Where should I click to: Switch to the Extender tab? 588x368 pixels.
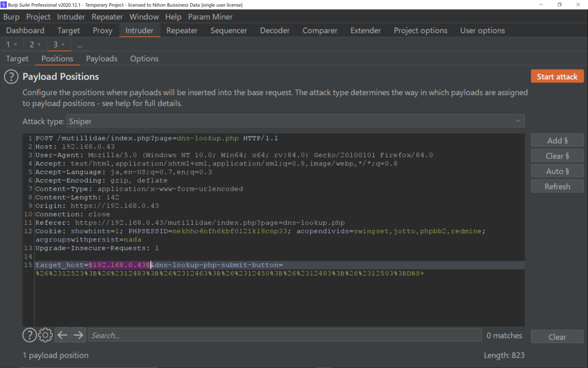click(x=366, y=30)
